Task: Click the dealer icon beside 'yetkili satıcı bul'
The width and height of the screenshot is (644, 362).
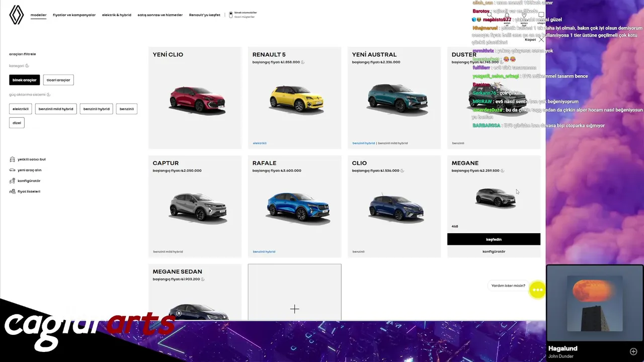Action: point(13,159)
